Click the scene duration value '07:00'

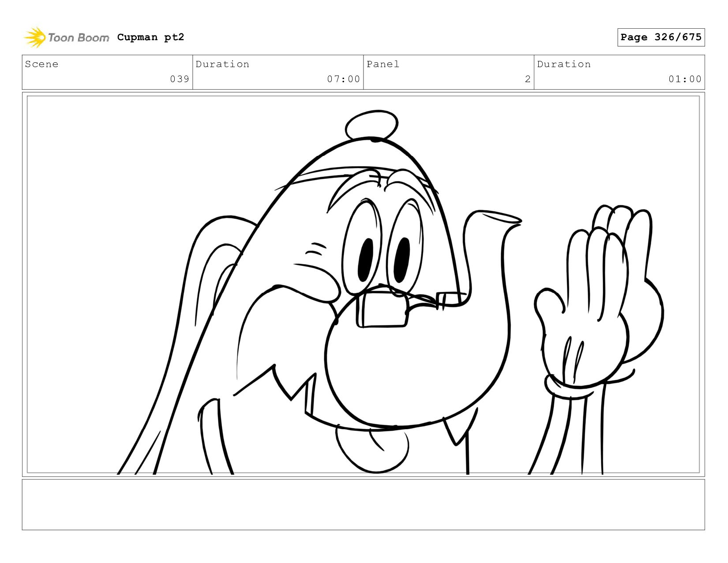pos(343,79)
